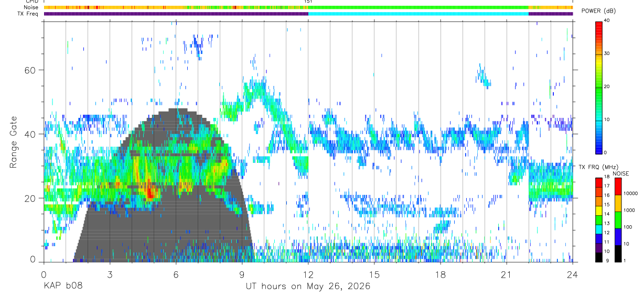This screenshot has height=297, width=644.
Task: Click the '151' CPID value at top
Action: point(308,2)
